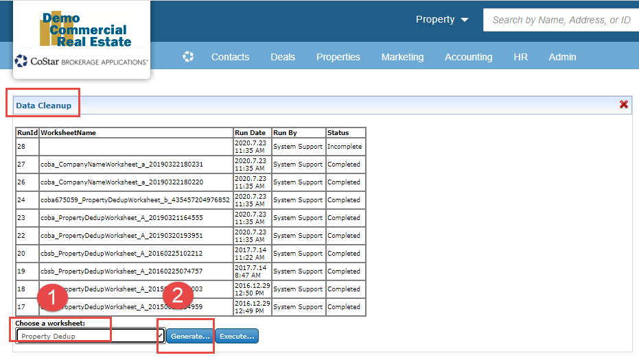Open the Property search type dropdown

tap(442, 20)
